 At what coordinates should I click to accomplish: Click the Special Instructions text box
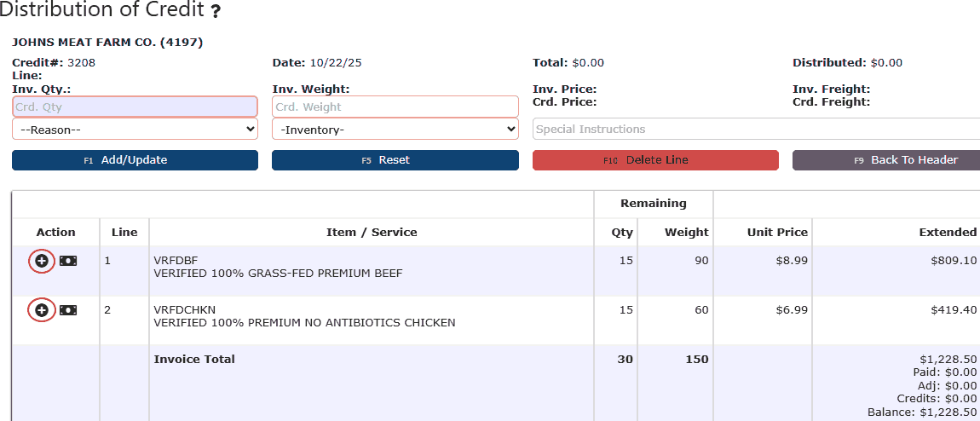pos(755,130)
